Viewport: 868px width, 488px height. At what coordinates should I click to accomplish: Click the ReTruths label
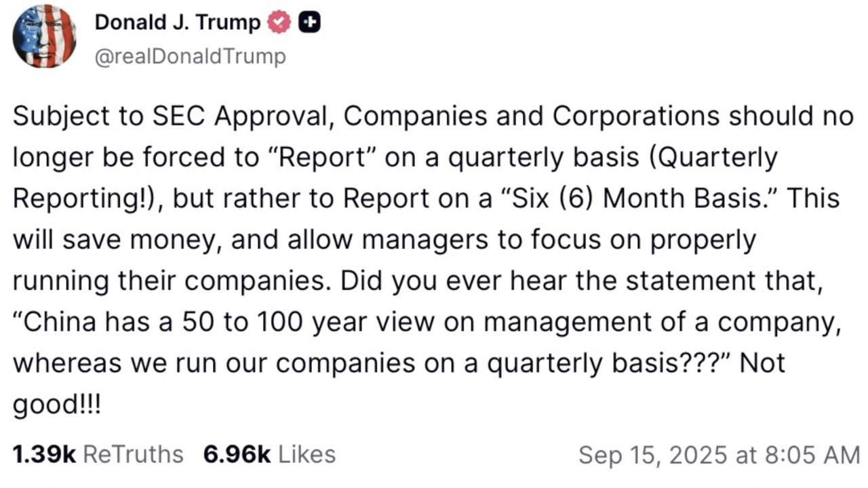pyautogui.click(x=133, y=454)
